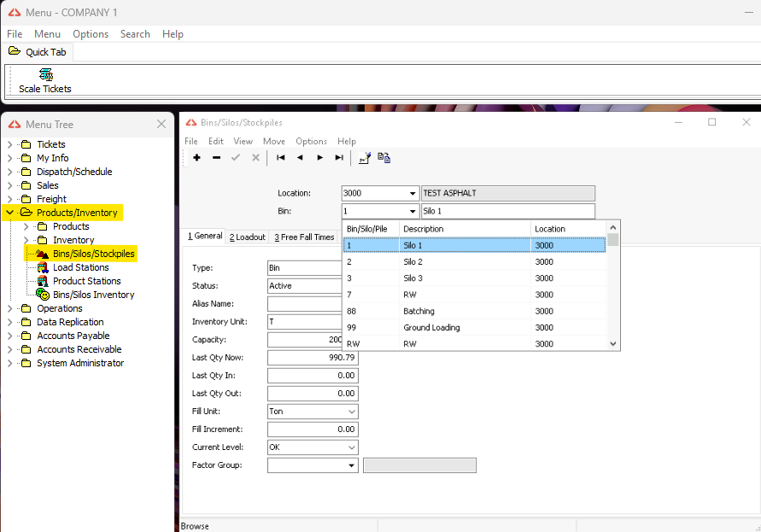Expand the Inventory subfolder chevron
This screenshot has height=532, width=761.
click(26, 240)
